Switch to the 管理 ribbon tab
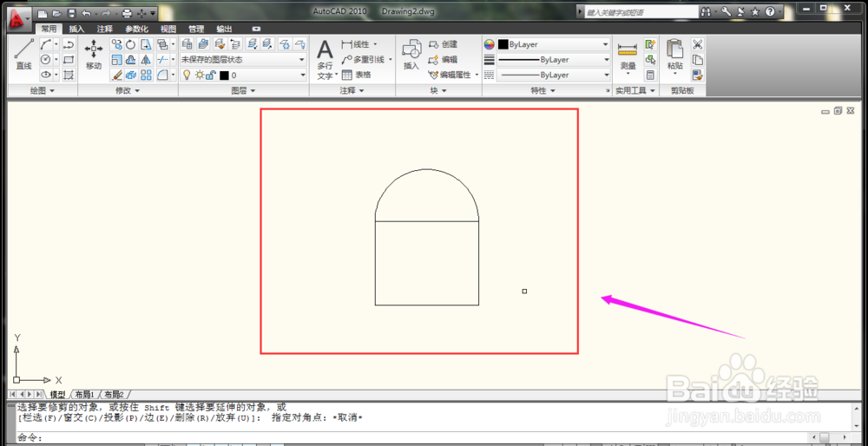 point(196,30)
